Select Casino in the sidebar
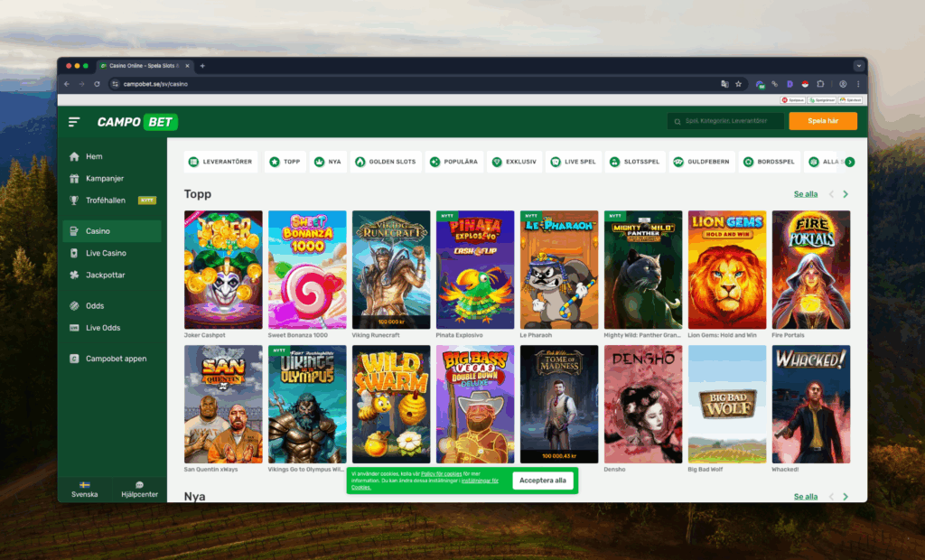This screenshot has height=560, width=925. click(111, 230)
